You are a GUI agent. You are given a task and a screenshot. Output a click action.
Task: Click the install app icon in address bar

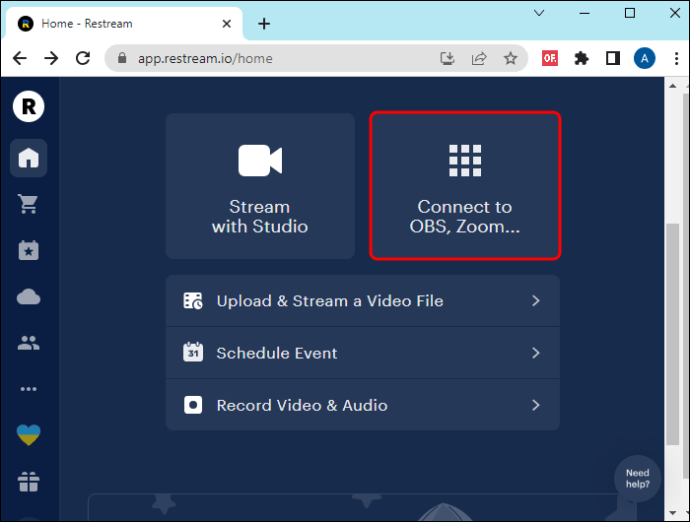pos(448,58)
